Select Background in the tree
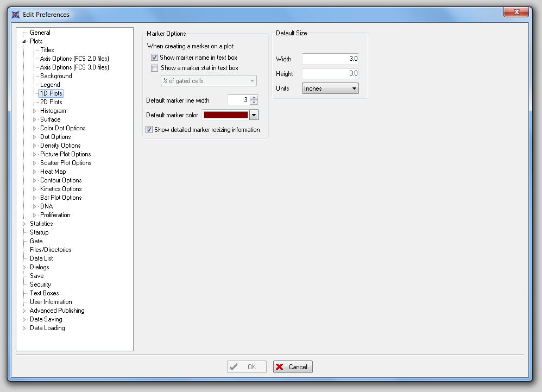Screen dimensions: 542x392 pos(56,76)
